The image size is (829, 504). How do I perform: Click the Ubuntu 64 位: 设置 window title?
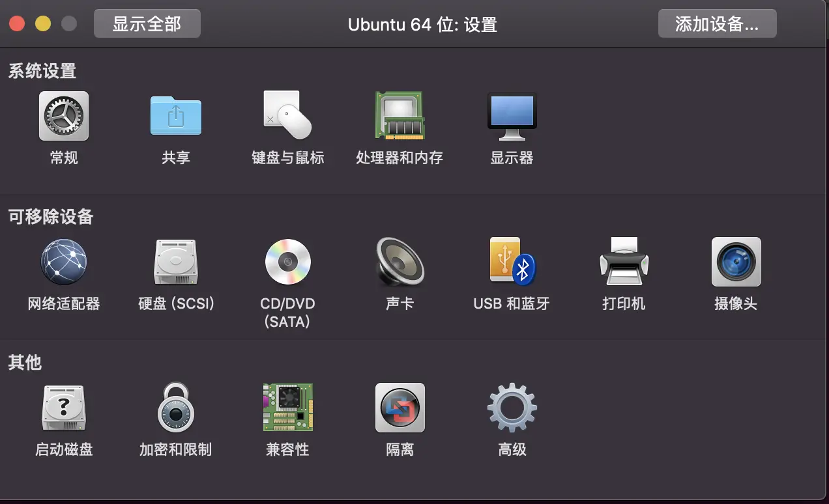pyautogui.click(x=422, y=25)
